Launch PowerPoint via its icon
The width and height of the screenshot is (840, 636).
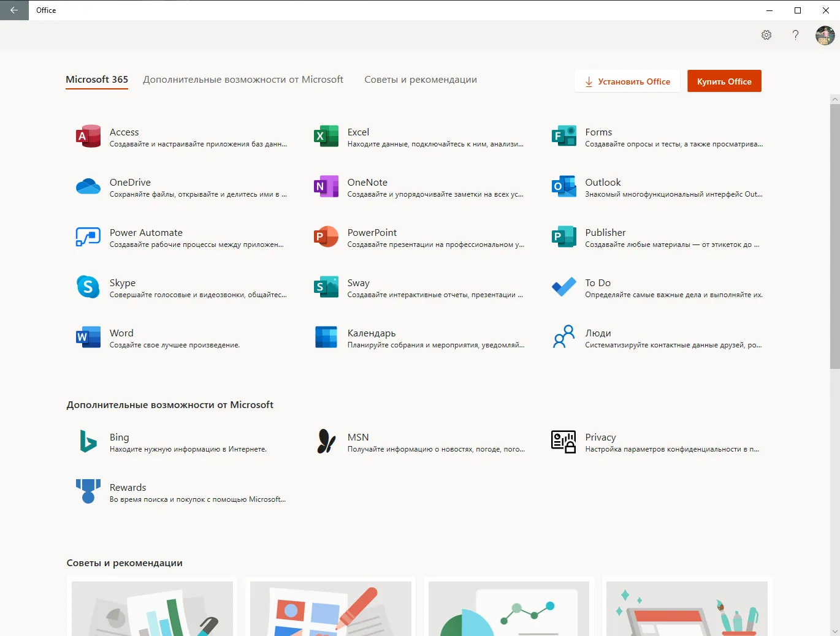[326, 237]
